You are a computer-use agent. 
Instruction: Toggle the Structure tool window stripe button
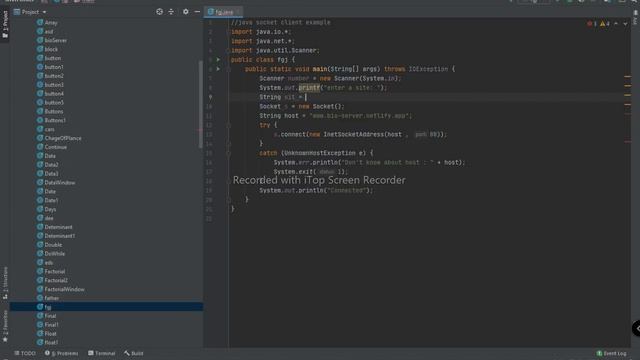[x=5, y=283]
